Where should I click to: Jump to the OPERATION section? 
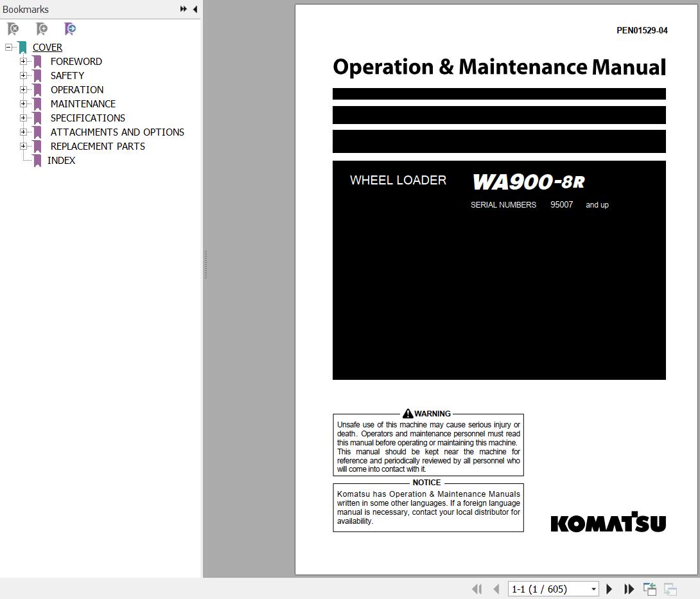77,90
